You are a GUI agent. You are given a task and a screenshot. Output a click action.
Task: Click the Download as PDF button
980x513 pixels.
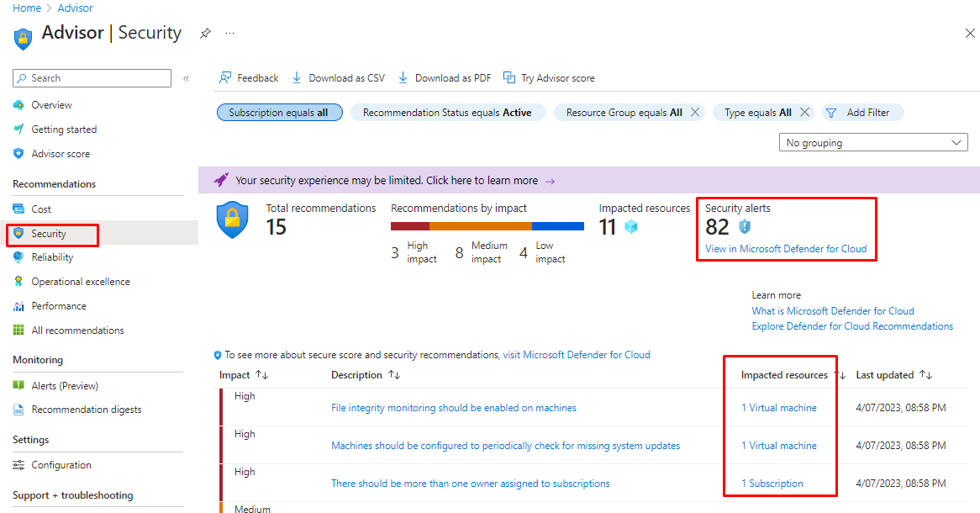tap(444, 78)
